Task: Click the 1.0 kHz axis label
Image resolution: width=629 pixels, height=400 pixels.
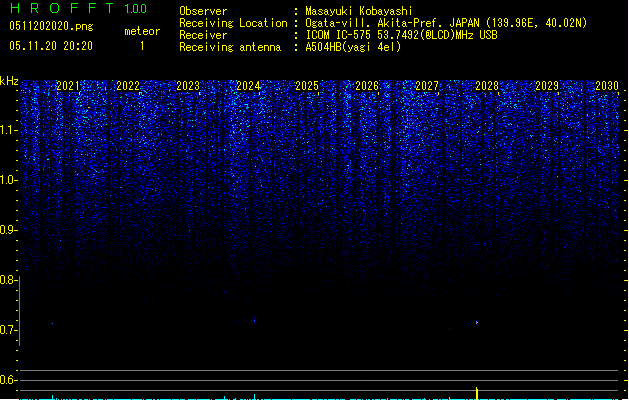Action: (8, 180)
